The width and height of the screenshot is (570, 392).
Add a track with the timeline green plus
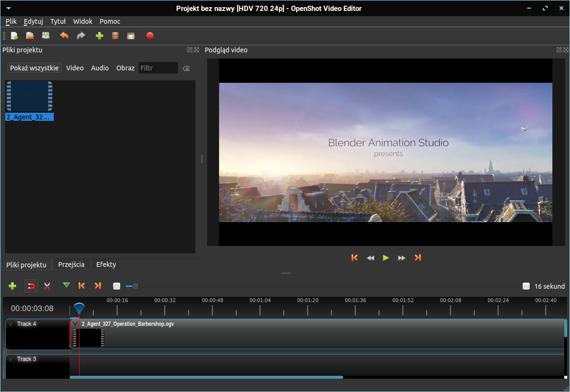(x=12, y=286)
